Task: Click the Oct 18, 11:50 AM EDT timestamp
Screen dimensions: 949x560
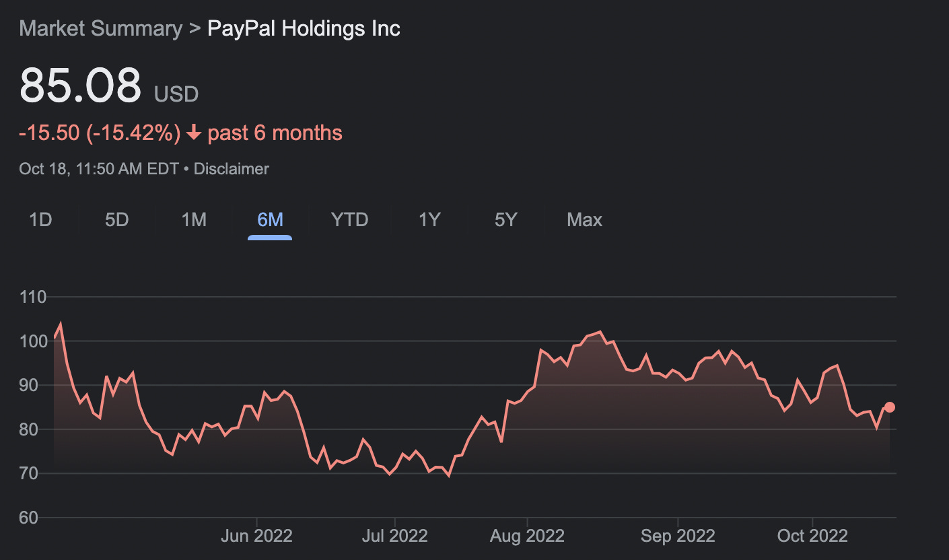Action: point(99,169)
